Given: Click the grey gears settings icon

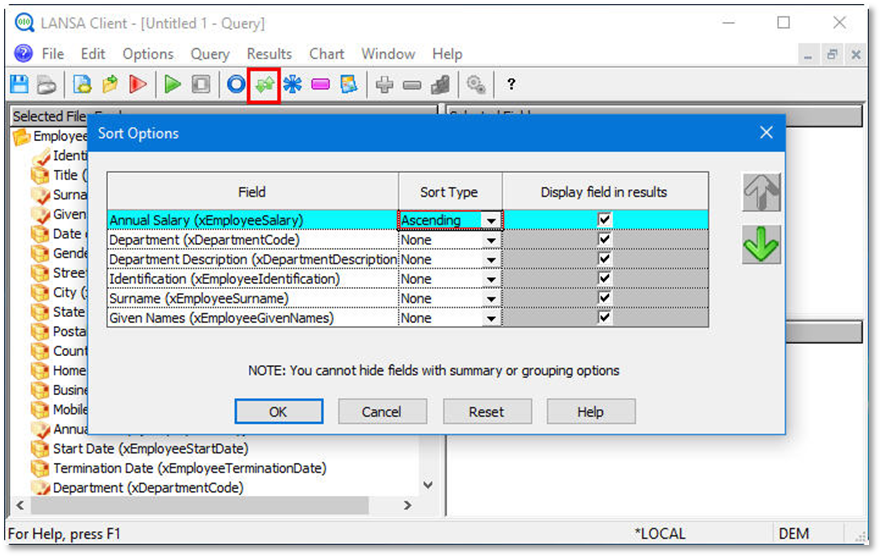Looking at the screenshot, I should (x=476, y=85).
